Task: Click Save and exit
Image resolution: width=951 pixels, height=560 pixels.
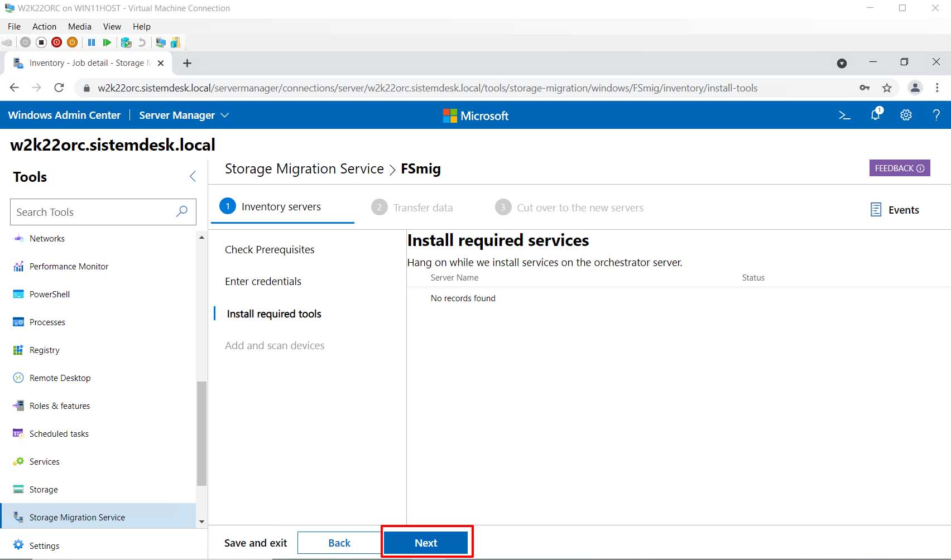Action: click(256, 543)
